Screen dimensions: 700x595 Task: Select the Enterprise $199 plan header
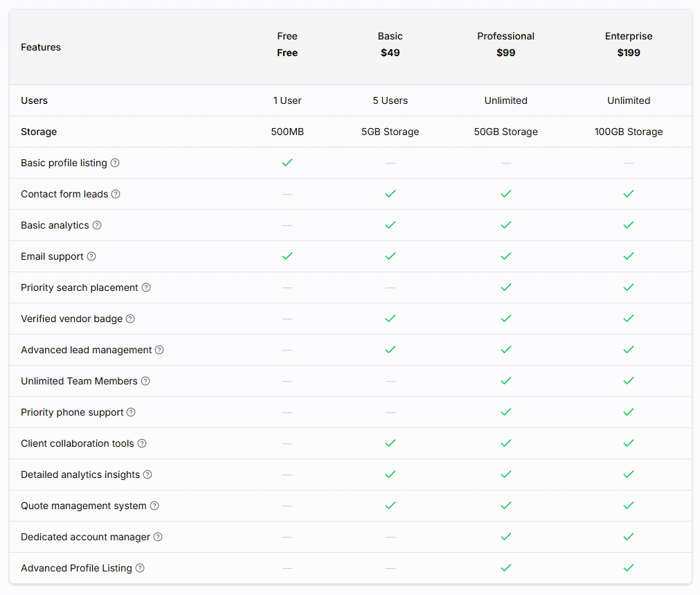click(x=629, y=44)
